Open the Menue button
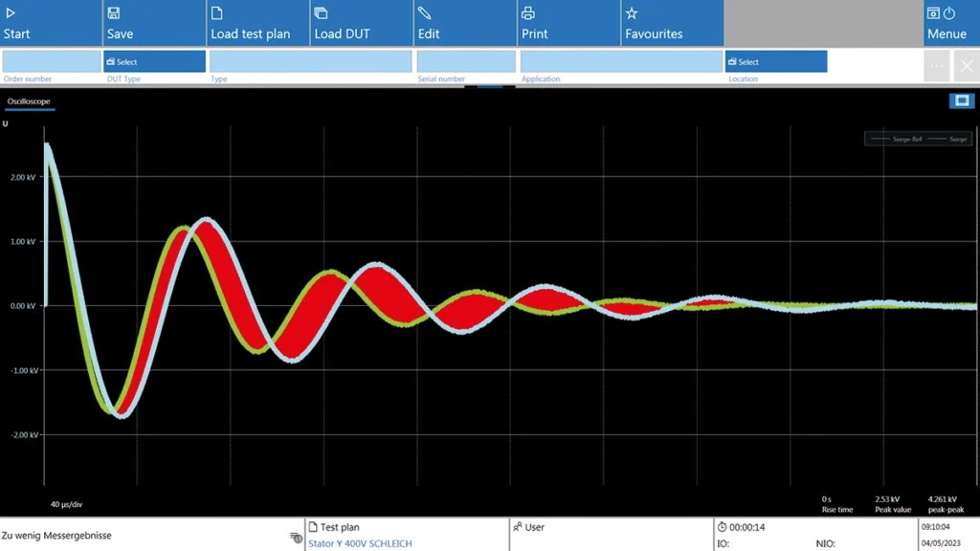The width and height of the screenshot is (980, 551). (947, 23)
